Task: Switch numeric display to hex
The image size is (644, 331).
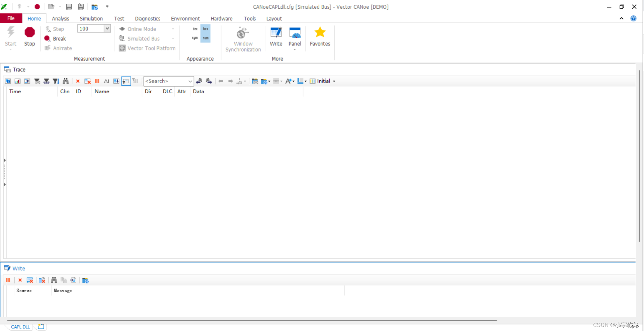Action: tap(206, 29)
